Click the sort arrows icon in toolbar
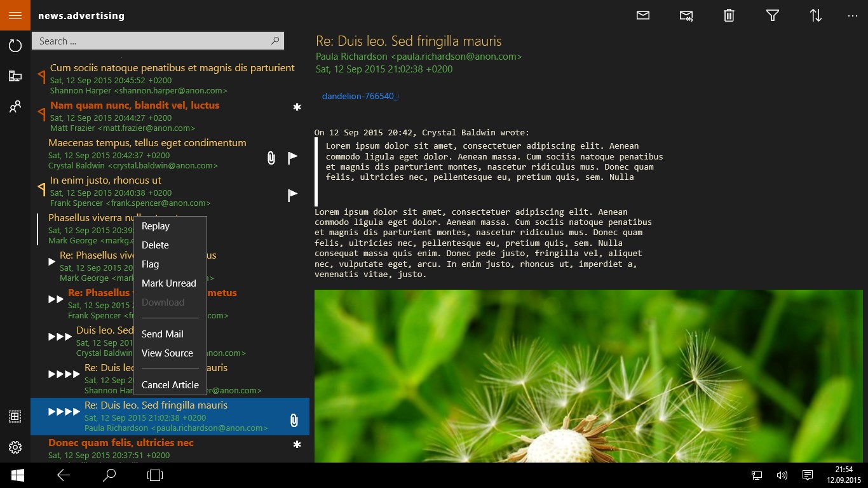The width and height of the screenshot is (868, 488). pyautogui.click(x=815, y=15)
